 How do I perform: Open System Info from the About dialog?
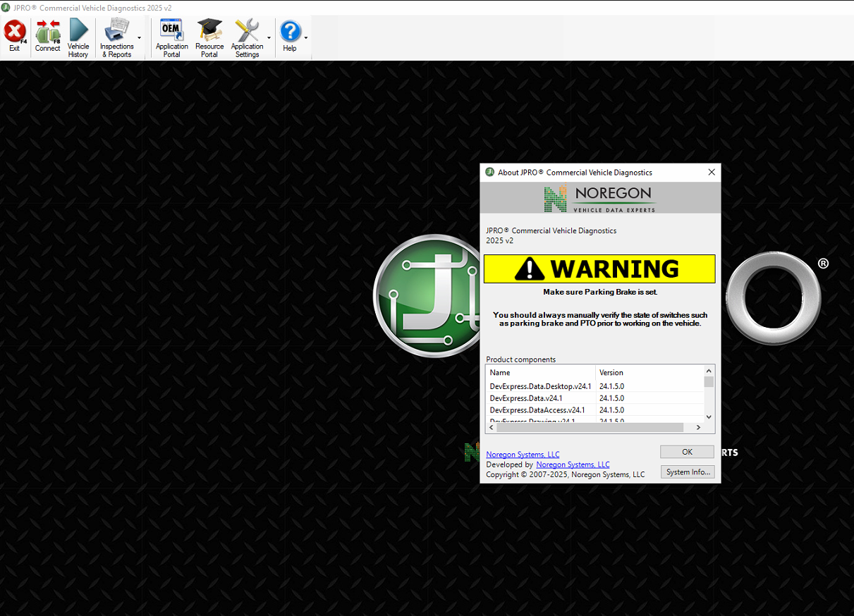[687, 472]
